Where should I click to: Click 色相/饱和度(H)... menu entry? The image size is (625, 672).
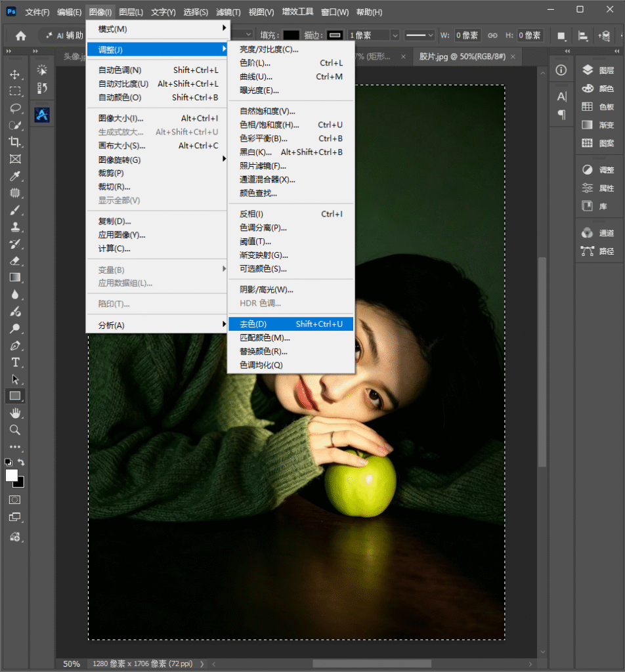291,125
